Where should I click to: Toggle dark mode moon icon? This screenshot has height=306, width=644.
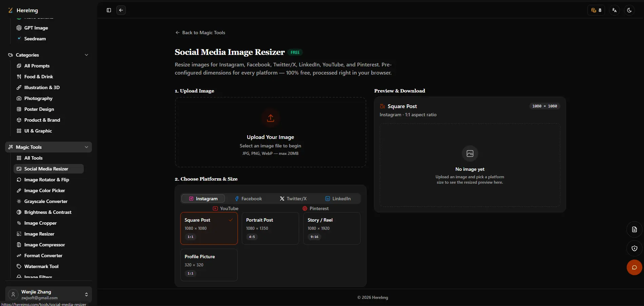[x=629, y=10]
